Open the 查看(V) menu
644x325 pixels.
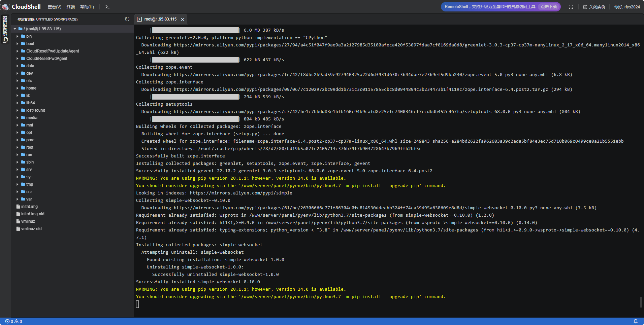(x=55, y=7)
